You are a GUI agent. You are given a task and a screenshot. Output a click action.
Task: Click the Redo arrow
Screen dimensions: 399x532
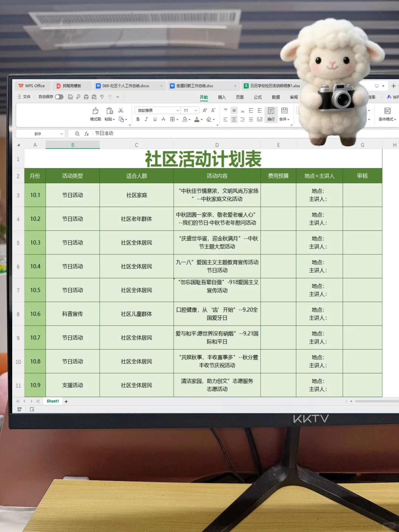[x=110, y=97]
